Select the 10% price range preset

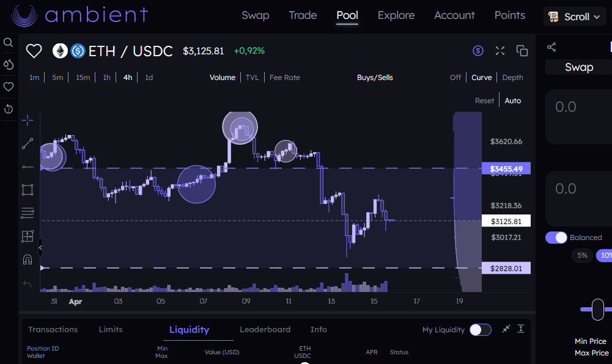605,255
